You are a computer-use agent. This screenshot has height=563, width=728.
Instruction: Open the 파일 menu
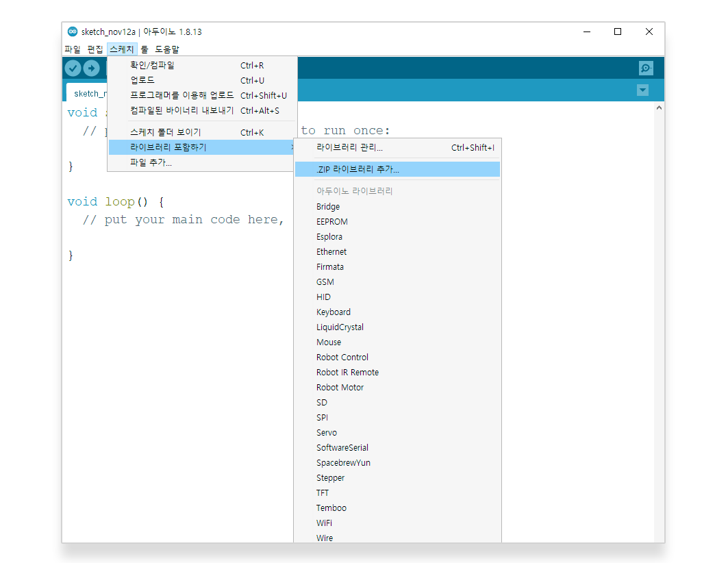[x=73, y=49]
